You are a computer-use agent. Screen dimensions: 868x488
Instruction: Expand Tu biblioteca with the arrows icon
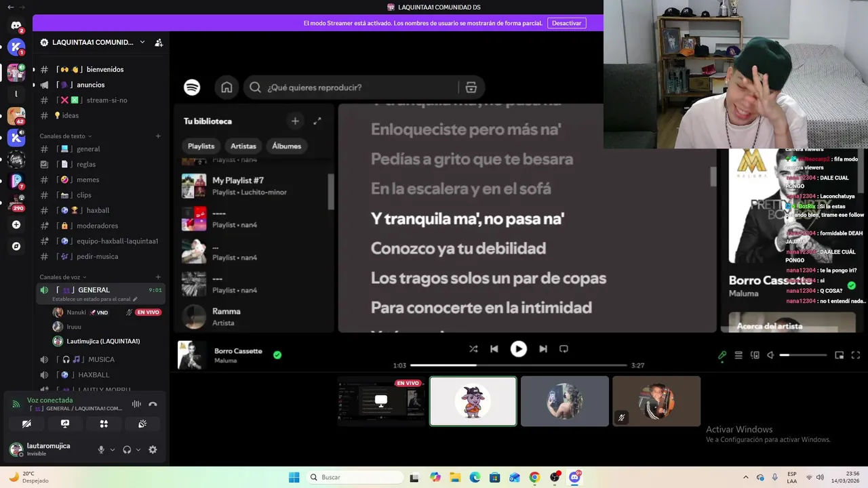pyautogui.click(x=317, y=121)
